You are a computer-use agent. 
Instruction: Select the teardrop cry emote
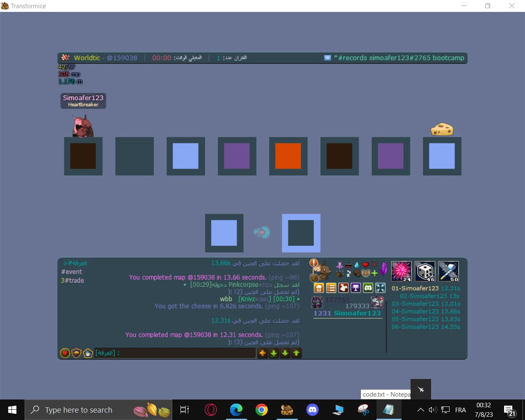pos(357,265)
